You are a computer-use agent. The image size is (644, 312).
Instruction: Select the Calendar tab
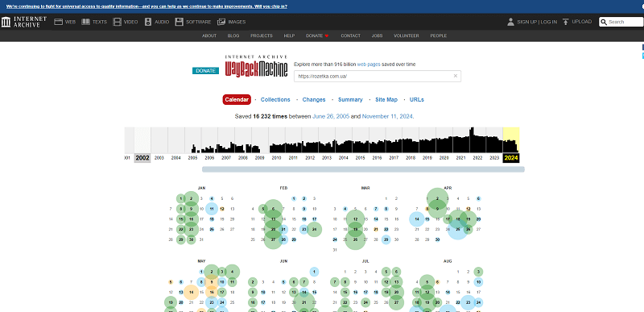pyautogui.click(x=237, y=99)
